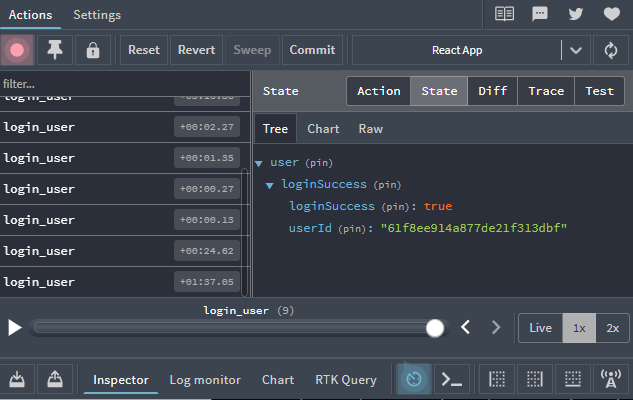This screenshot has width=633, height=400.
Task: Step to the next action arrow
Action: (x=496, y=327)
